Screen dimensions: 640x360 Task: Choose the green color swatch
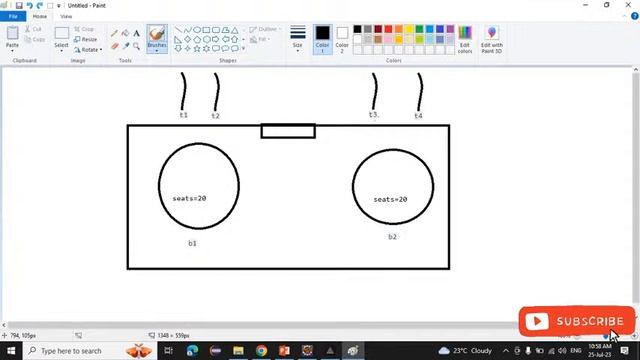(419, 29)
